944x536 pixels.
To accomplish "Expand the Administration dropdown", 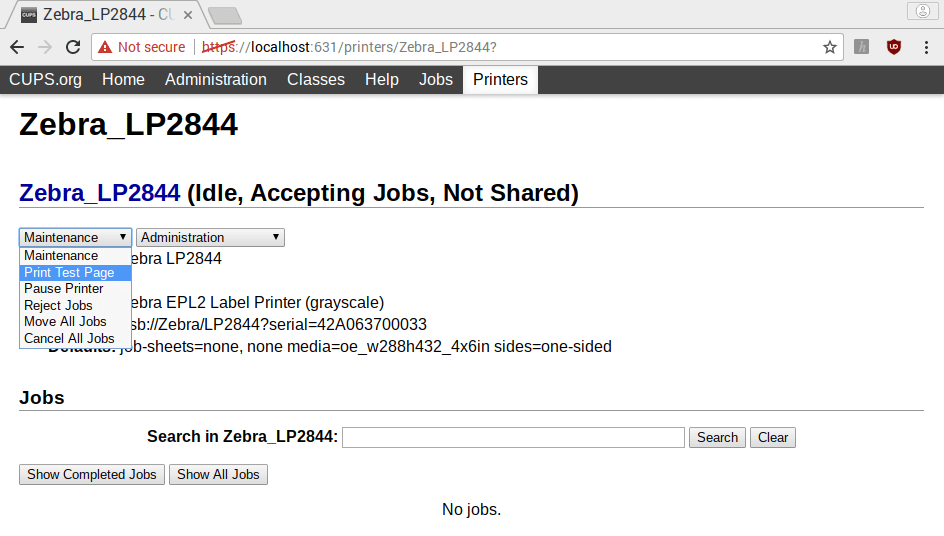I will [210, 237].
